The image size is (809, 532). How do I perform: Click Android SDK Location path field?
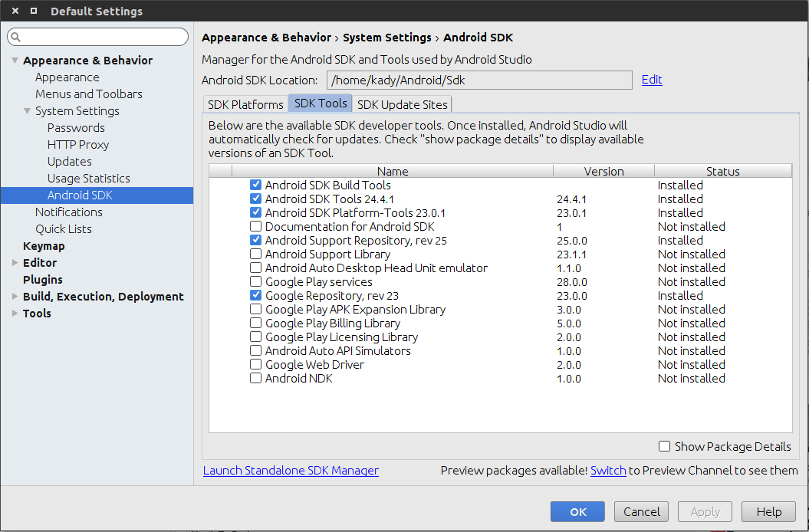[x=479, y=80]
